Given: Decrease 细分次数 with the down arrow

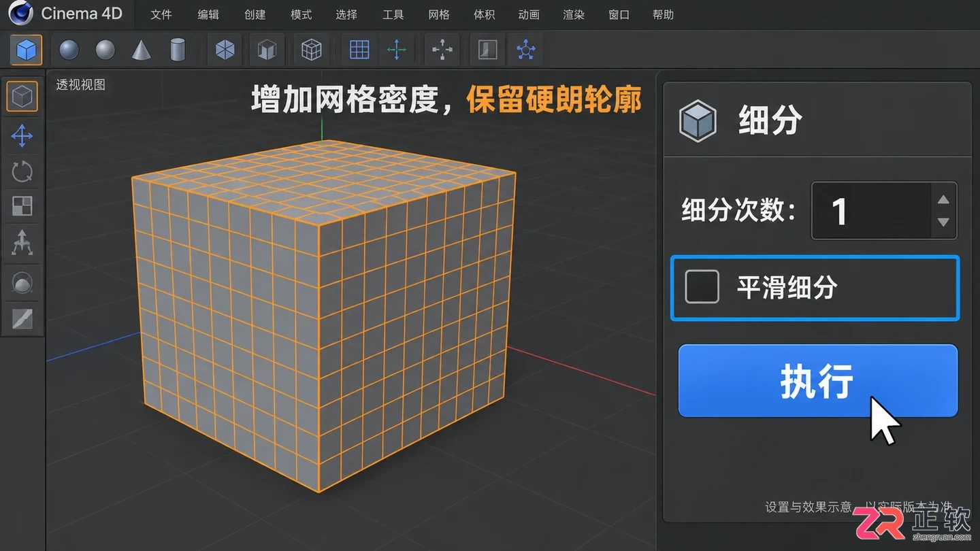Looking at the screenshot, I should (943, 222).
